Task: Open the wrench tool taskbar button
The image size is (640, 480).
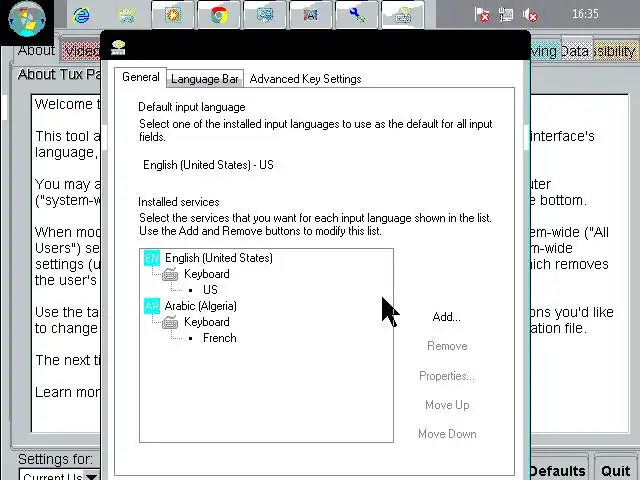Action: [x=357, y=16]
